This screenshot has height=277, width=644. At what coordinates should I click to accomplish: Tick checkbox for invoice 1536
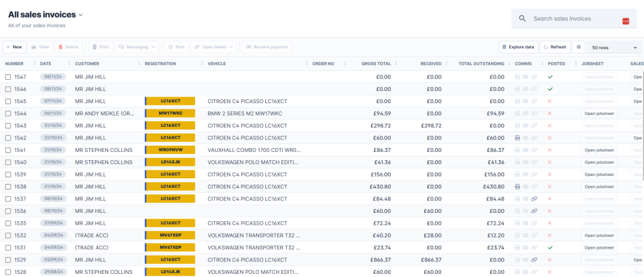[8, 211]
